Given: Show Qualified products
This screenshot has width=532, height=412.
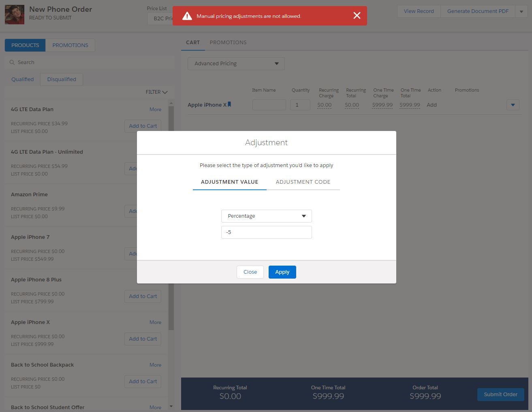Looking at the screenshot, I should click(x=23, y=79).
